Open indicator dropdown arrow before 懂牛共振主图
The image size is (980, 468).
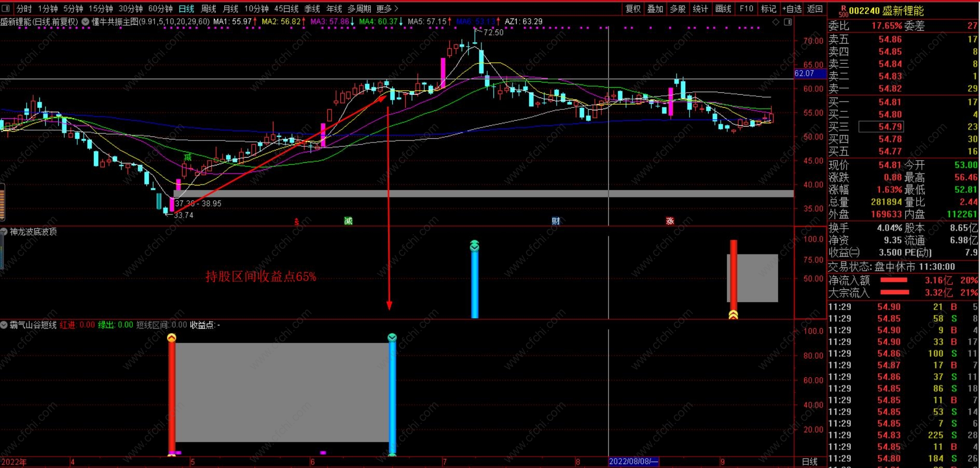point(86,22)
